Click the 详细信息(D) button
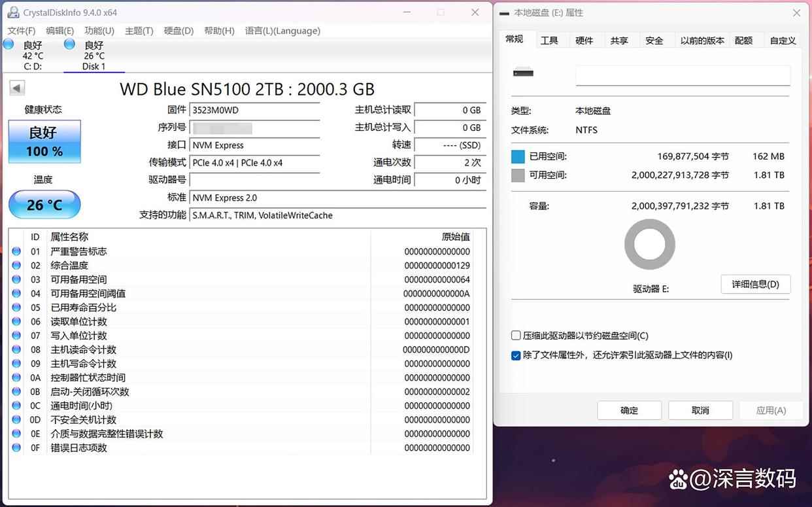This screenshot has height=507, width=812. pos(756,284)
